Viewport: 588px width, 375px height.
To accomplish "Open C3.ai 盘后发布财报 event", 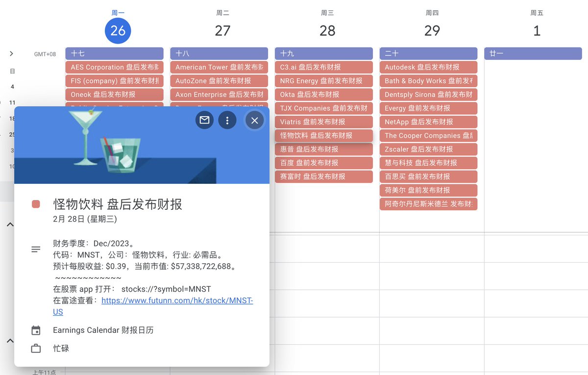I will [x=324, y=67].
